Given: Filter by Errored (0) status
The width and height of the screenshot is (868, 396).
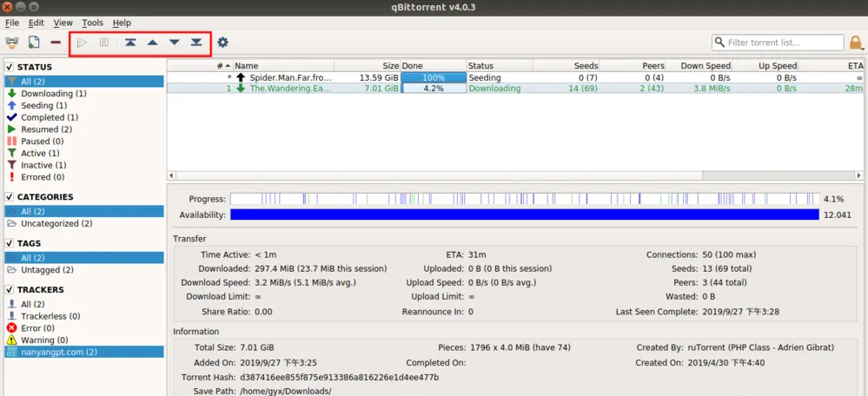Looking at the screenshot, I should coord(84,177).
